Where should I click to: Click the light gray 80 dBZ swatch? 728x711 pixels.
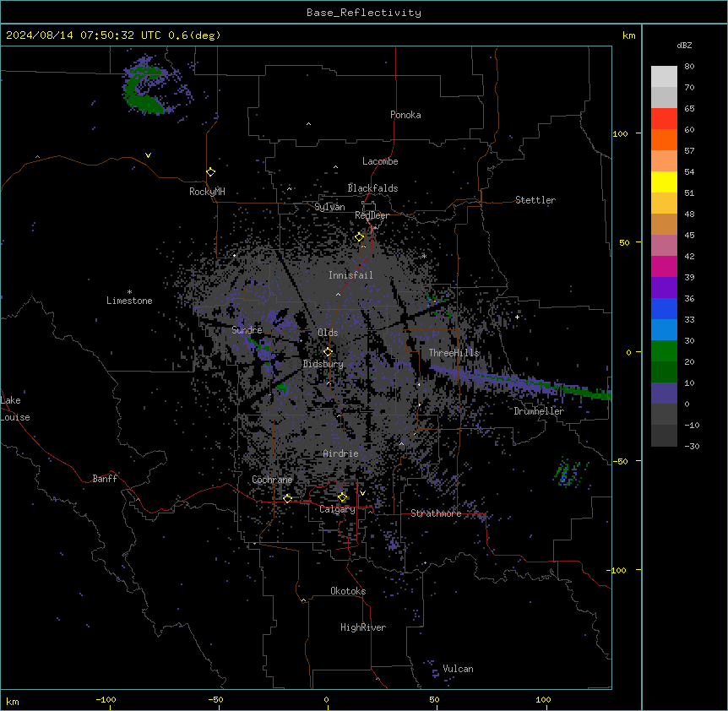click(x=664, y=76)
